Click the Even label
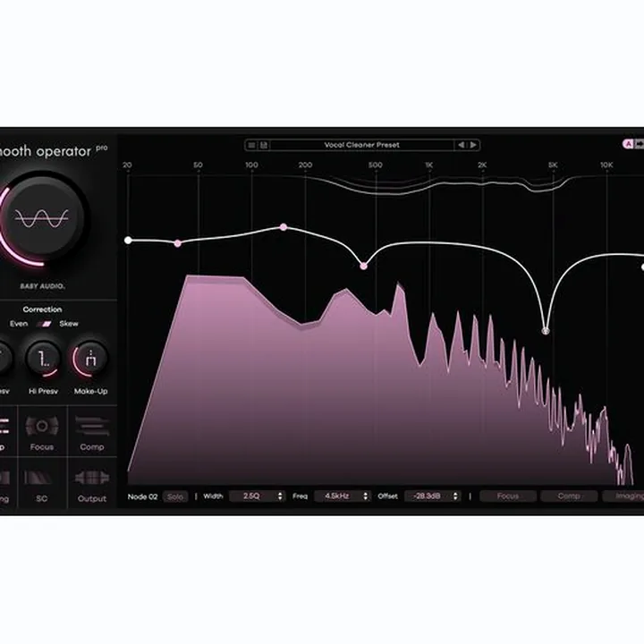The width and height of the screenshot is (644, 644). pyautogui.click(x=19, y=324)
